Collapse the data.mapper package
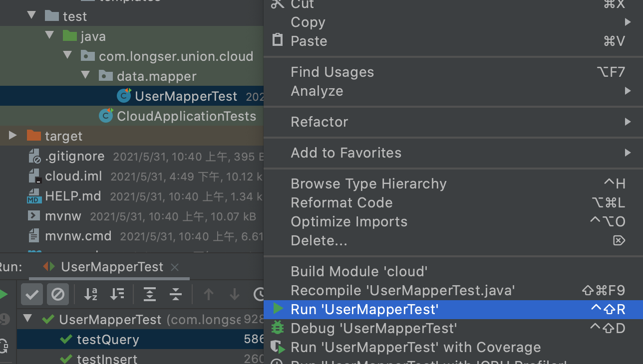Screen dimensions: 643x364 [85, 76]
